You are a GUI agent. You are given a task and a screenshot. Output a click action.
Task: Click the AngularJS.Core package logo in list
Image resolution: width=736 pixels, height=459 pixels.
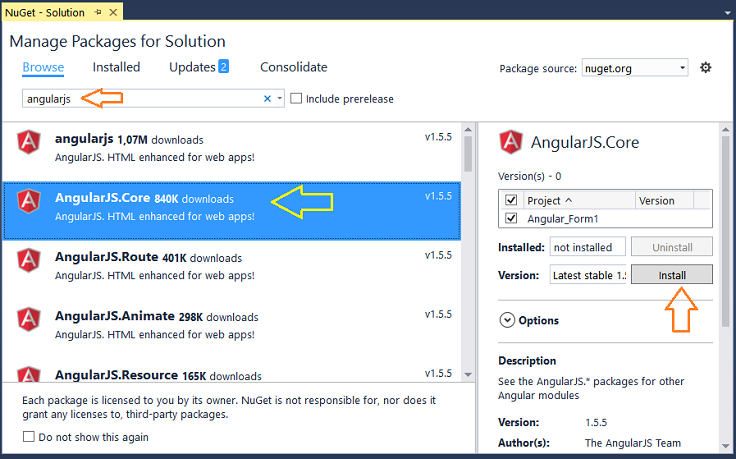click(29, 201)
